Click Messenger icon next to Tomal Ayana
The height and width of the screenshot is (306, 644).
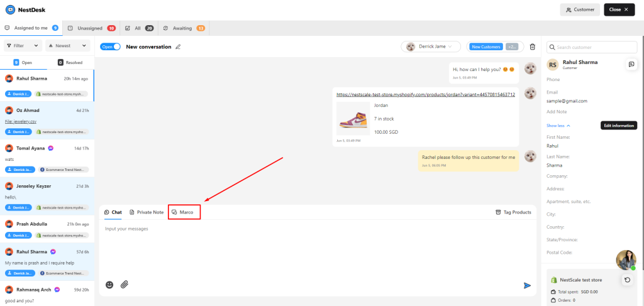pyautogui.click(x=50, y=148)
